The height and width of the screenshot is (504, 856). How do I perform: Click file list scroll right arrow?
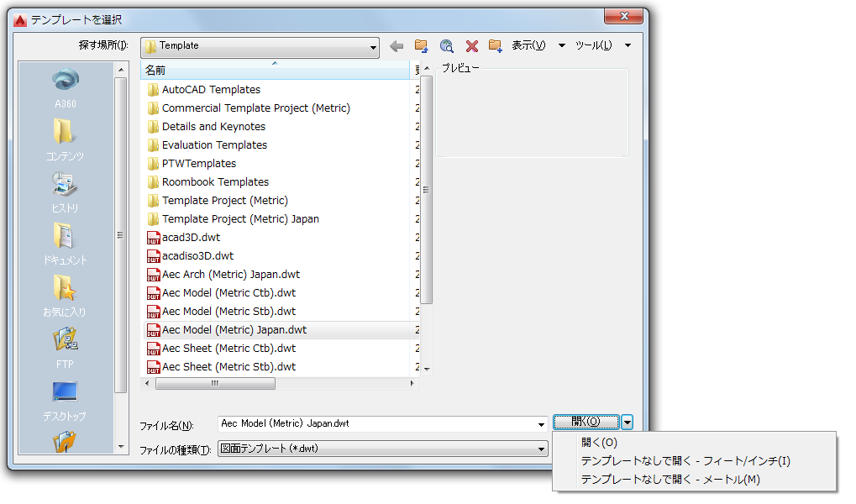coord(412,384)
